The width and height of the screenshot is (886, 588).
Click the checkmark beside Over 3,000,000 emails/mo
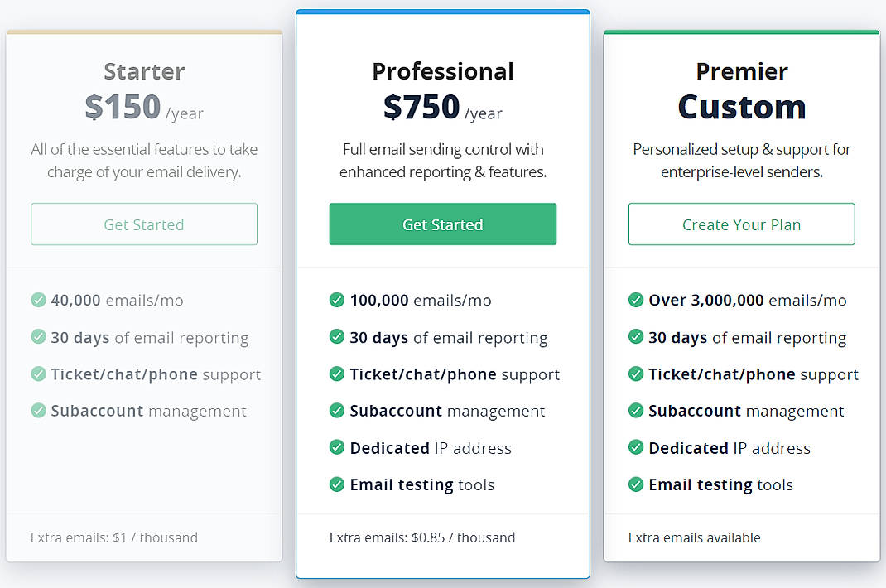coord(636,300)
